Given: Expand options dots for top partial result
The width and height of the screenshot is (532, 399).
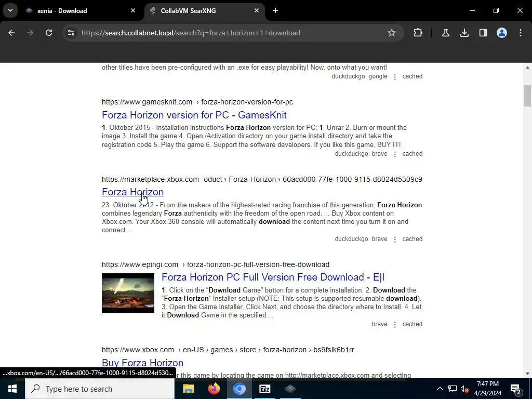Looking at the screenshot, I should click(395, 77).
